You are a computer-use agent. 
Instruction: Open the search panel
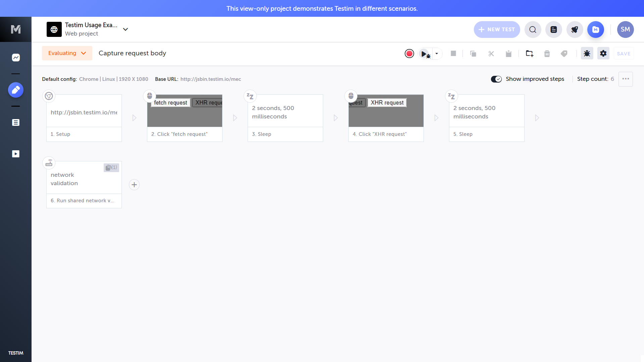tap(533, 30)
